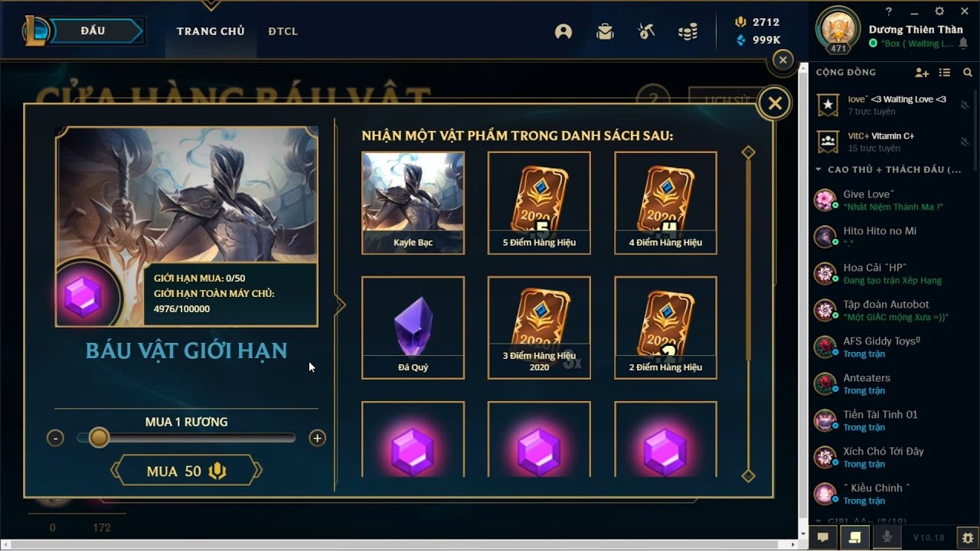Mute the love` <3 Waiting Love club chat
Screen dimensions: 980x551
[x=965, y=105]
